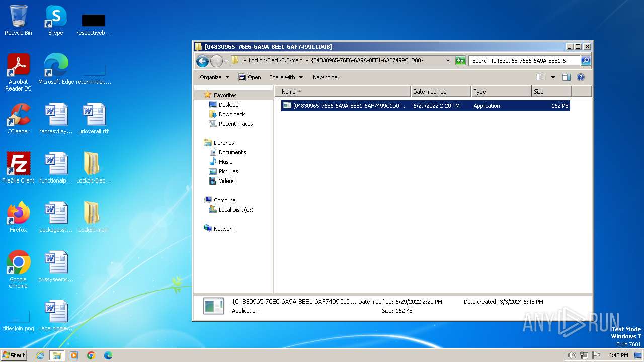
Task: Select the LockBit-main folder on desktop
Action: coord(94,217)
